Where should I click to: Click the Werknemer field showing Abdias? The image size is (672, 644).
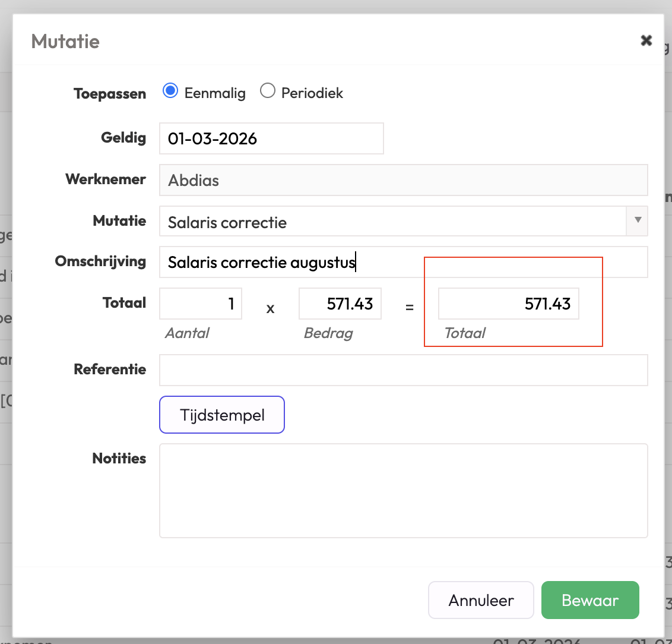pos(403,180)
